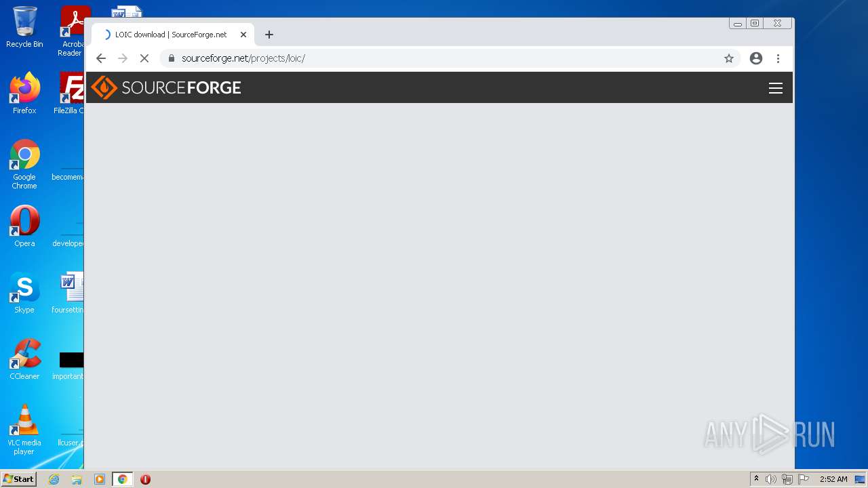Open a new Chrome tab
Screen dimensions: 868x488
(269, 35)
